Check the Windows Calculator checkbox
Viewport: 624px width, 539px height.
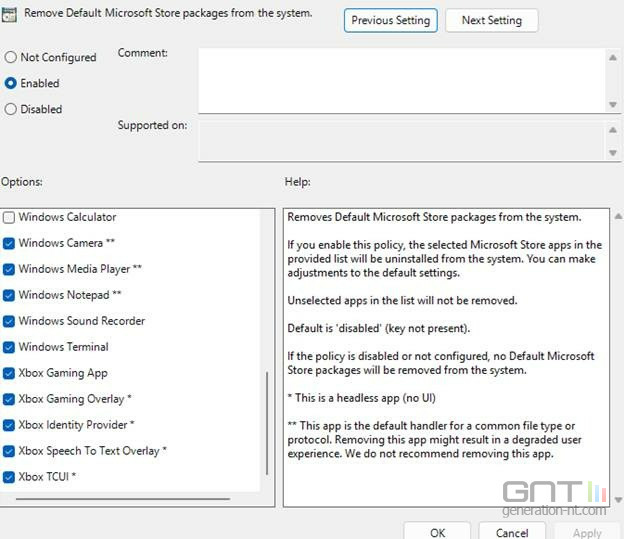[9, 217]
